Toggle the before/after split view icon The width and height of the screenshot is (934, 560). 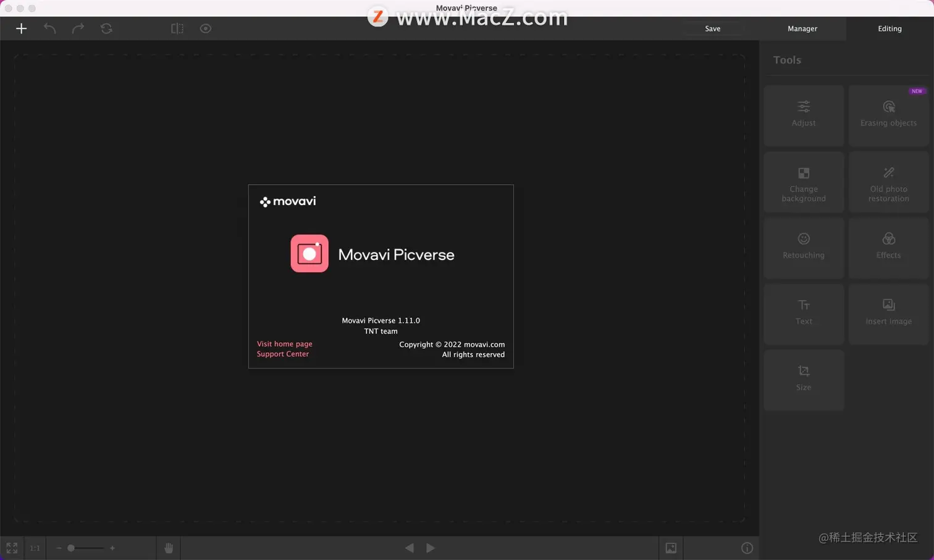pyautogui.click(x=177, y=28)
